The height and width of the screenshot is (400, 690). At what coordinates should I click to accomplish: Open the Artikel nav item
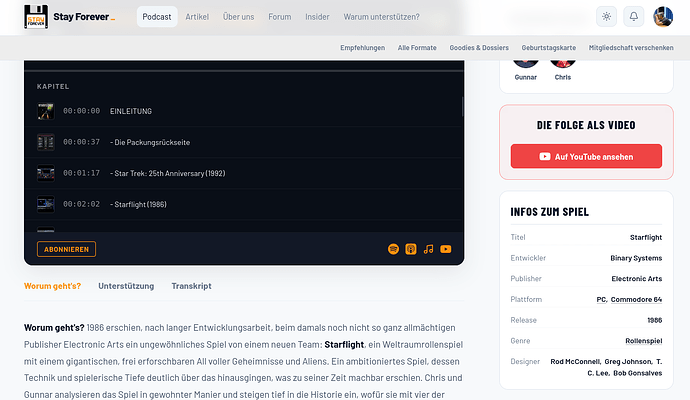(197, 17)
